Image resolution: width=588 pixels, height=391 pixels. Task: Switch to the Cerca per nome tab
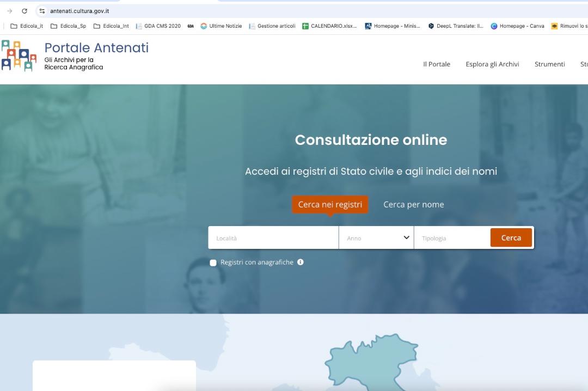tap(413, 205)
